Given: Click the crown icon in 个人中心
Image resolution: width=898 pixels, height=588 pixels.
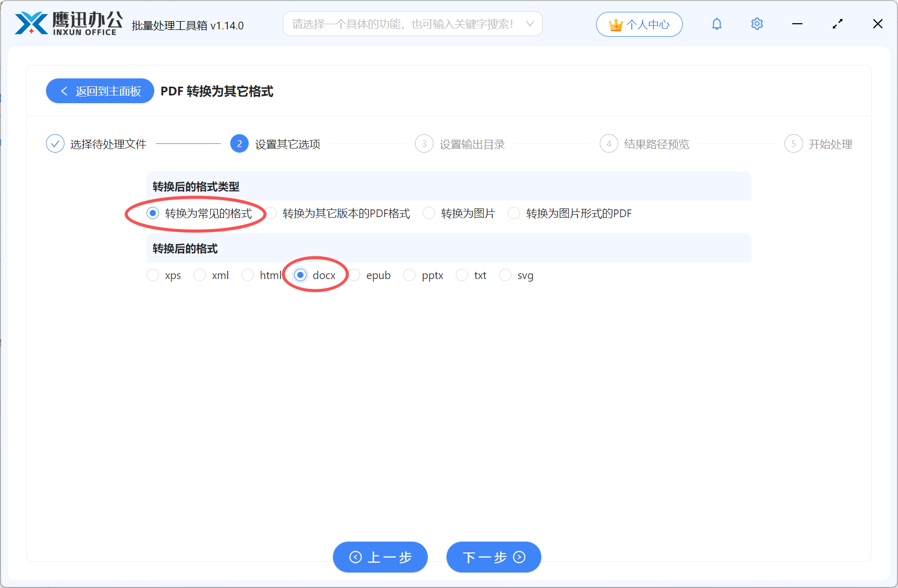Looking at the screenshot, I should [615, 23].
